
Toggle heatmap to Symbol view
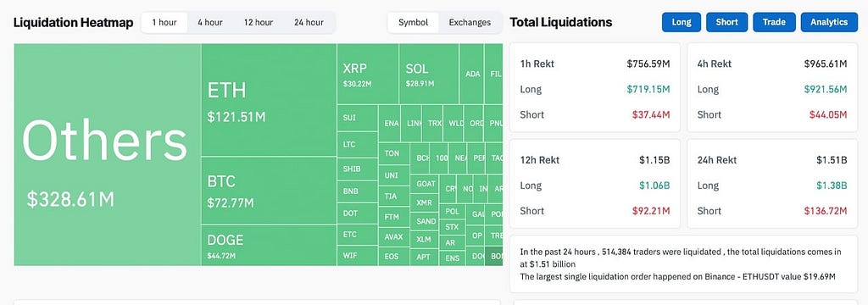tap(413, 22)
